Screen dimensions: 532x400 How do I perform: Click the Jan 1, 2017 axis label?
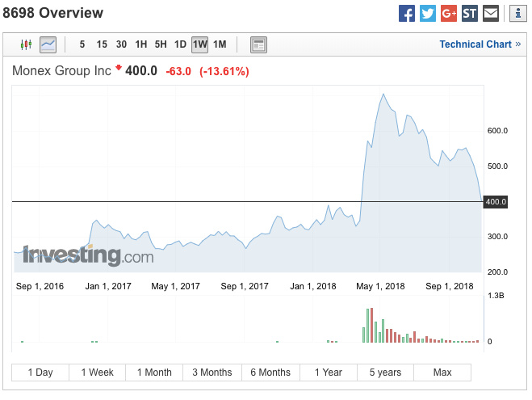(108, 286)
